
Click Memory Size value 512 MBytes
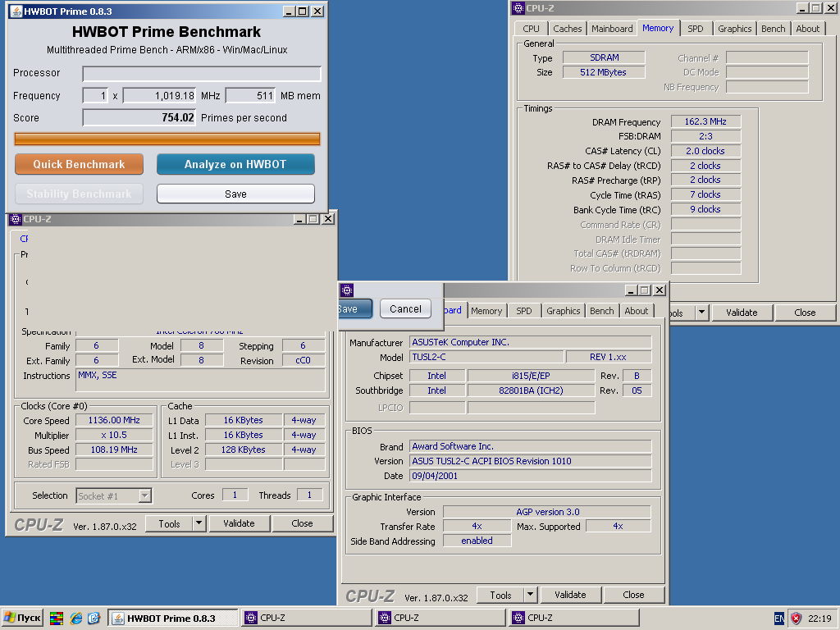pyautogui.click(x=604, y=72)
